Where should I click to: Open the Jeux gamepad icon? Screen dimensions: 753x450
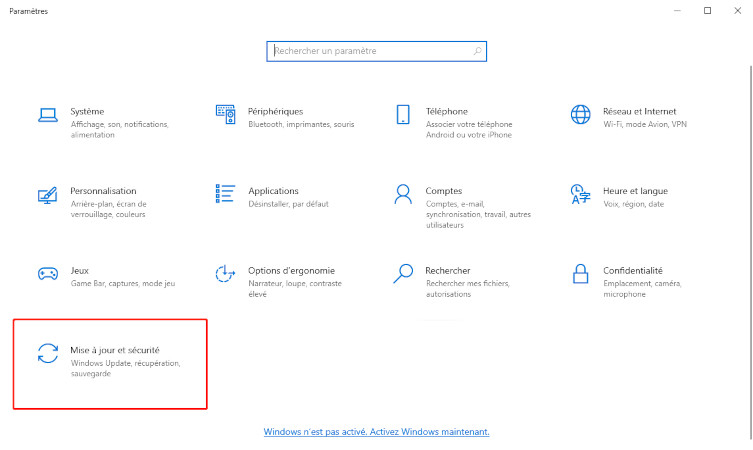(48, 274)
